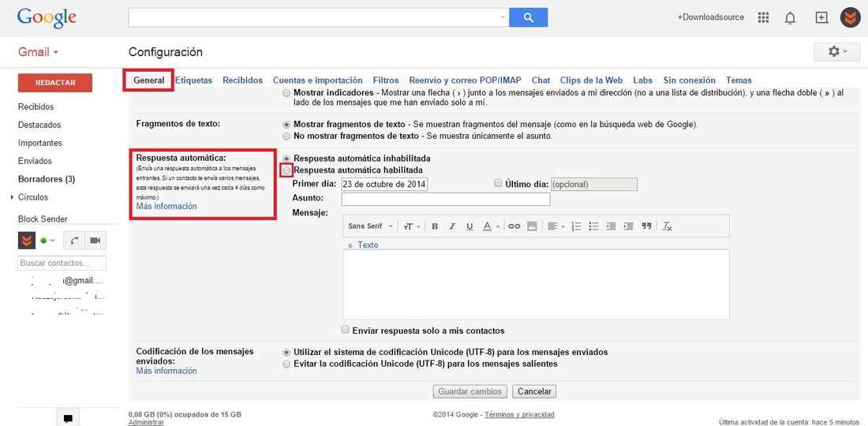Check Enviar respuesta solo a mis contactos

346,330
